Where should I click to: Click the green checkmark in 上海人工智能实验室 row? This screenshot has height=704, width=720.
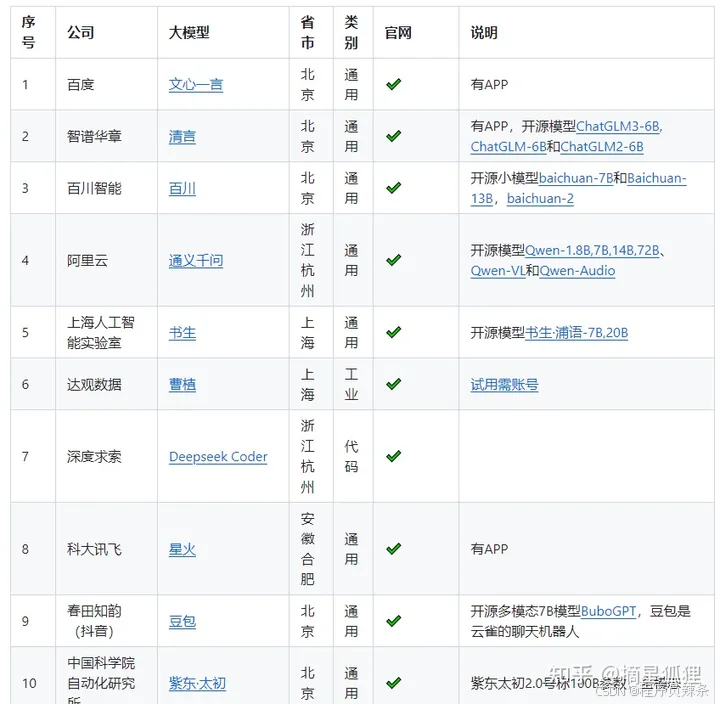(394, 332)
